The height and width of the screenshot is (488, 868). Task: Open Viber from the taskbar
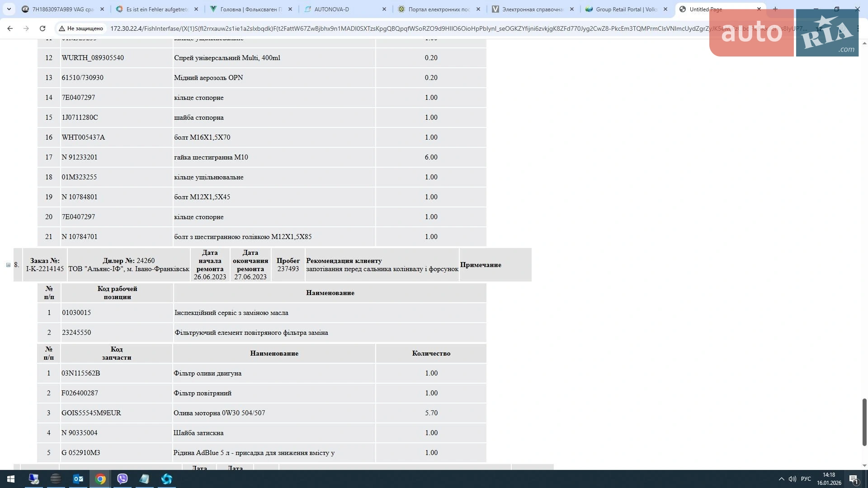coord(123,479)
